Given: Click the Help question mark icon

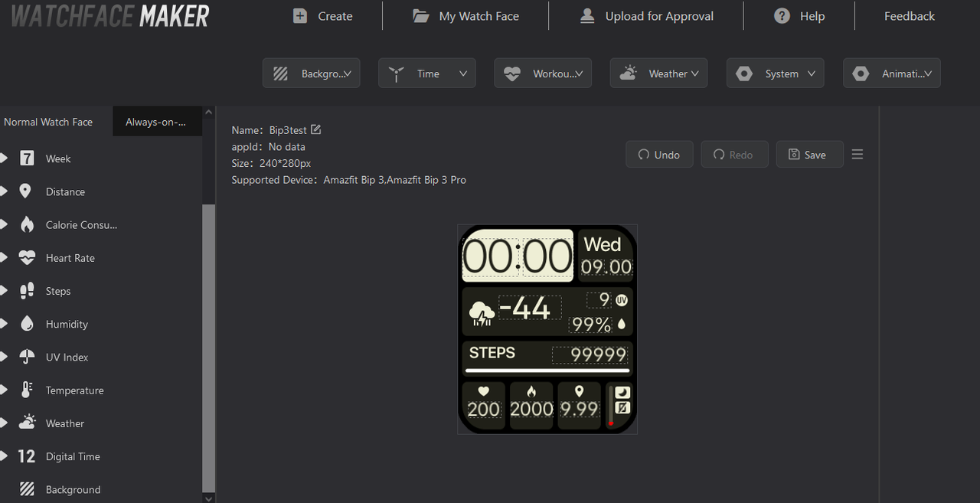Looking at the screenshot, I should (782, 16).
